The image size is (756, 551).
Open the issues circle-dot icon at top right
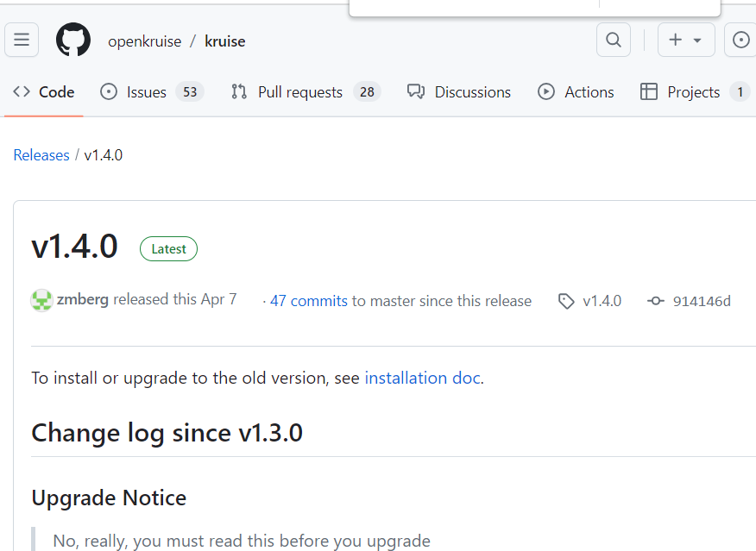740,40
